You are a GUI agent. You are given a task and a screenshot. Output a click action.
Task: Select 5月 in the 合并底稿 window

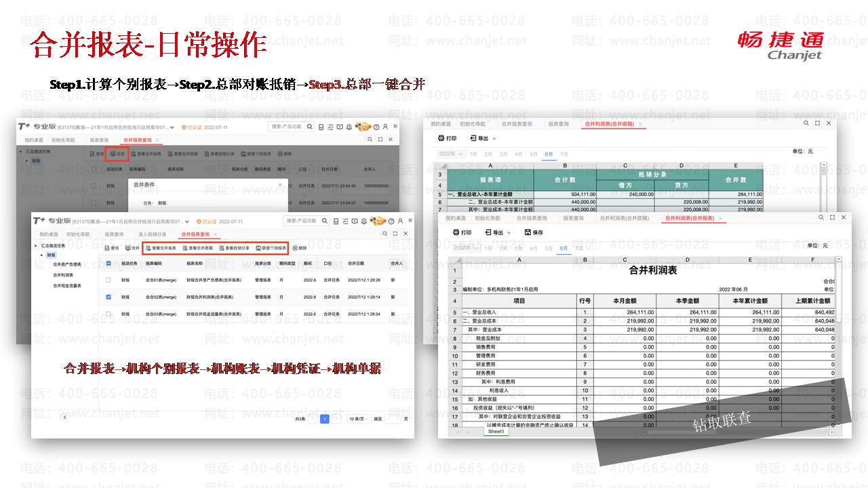[534, 154]
